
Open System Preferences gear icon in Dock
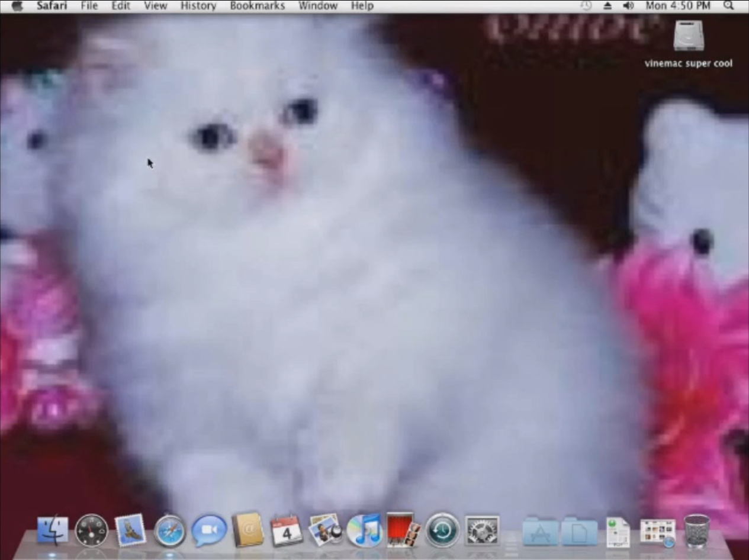tap(482, 530)
